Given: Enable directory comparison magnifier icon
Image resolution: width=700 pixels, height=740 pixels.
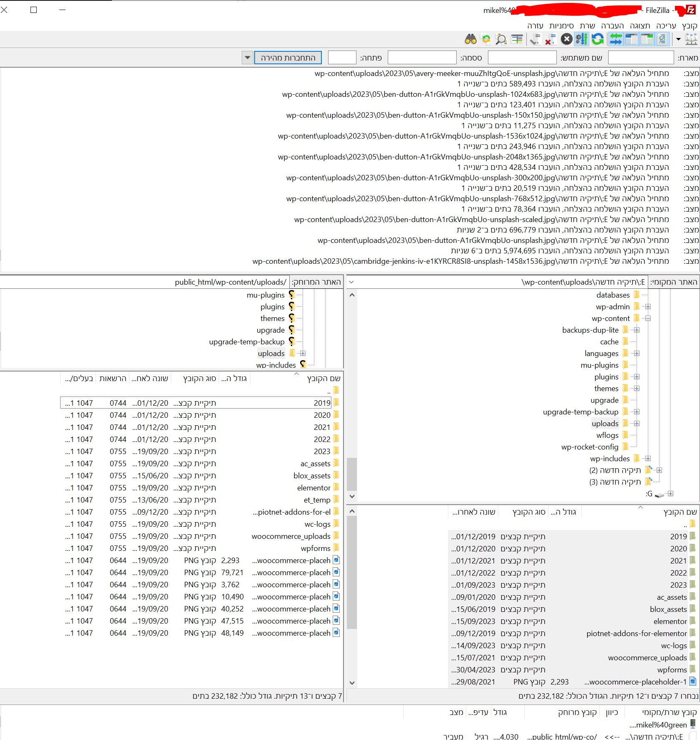Looking at the screenshot, I should pyautogui.click(x=501, y=40).
